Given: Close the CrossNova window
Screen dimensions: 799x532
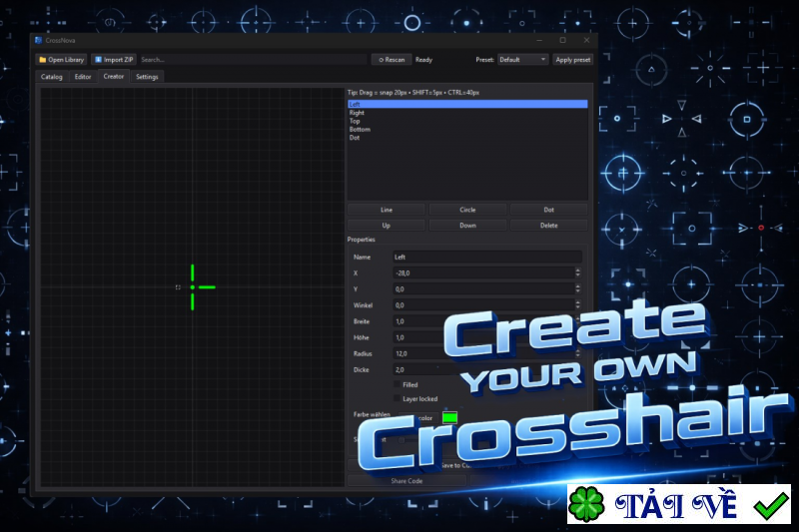Looking at the screenshot, I should click(586, 40).
